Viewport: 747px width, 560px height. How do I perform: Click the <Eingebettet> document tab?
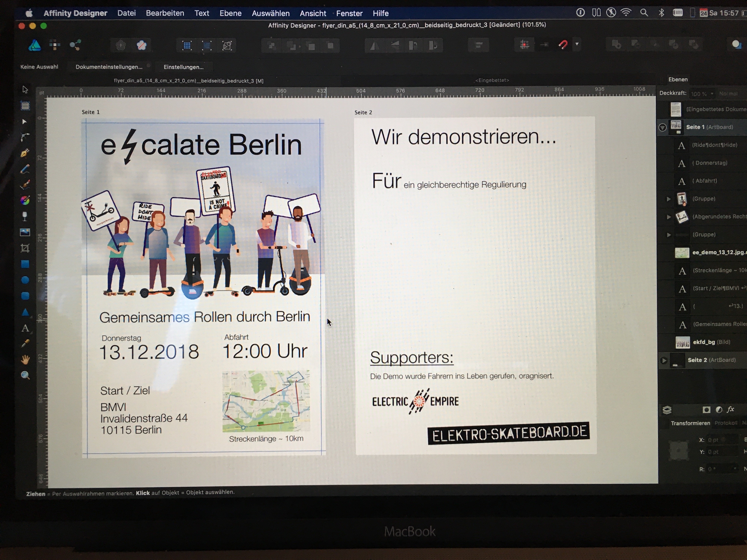(x=492, y=80)
